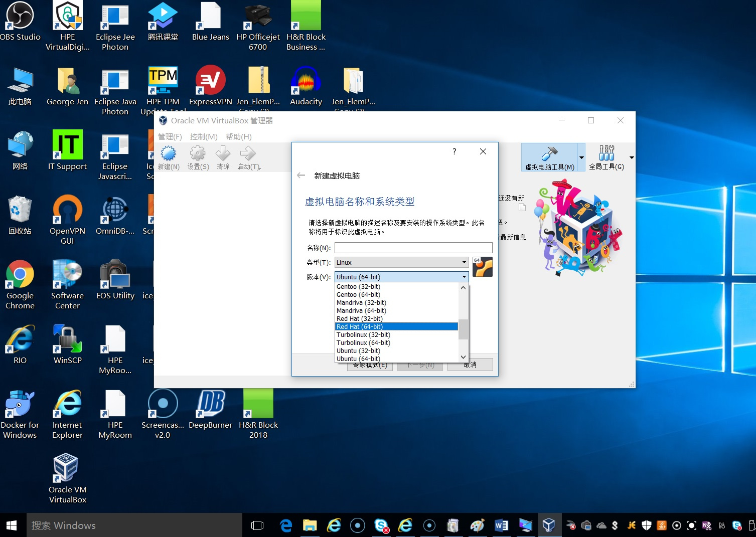
Task: Collapse the 版本(V) Ubuntu version dropdown
Action: (x=401, y=277)
